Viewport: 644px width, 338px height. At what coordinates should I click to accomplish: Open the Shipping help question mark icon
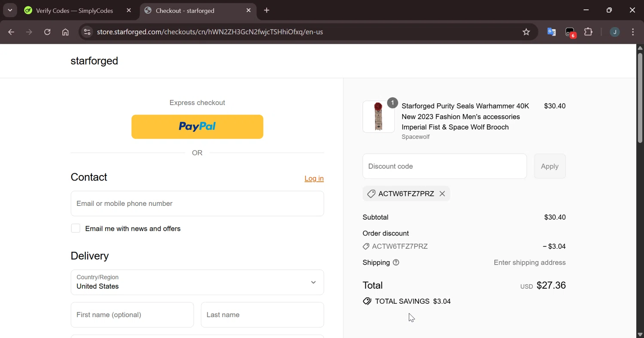[396, 263]
